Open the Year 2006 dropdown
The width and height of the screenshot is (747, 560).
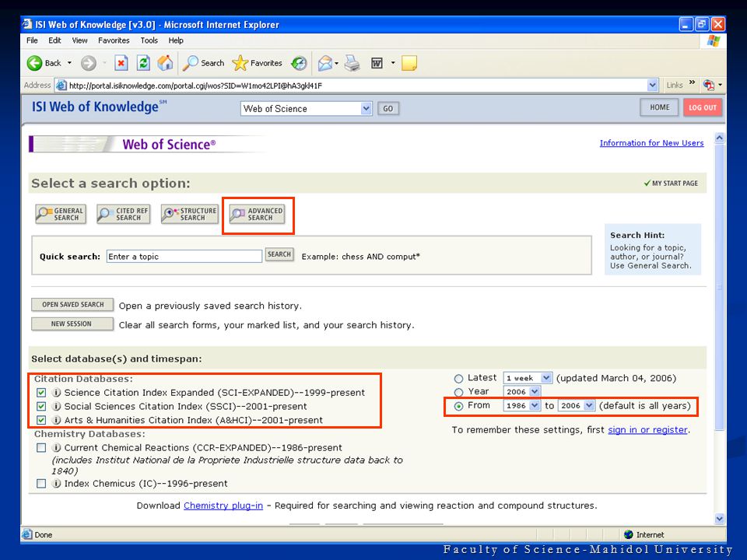point(521,391)
